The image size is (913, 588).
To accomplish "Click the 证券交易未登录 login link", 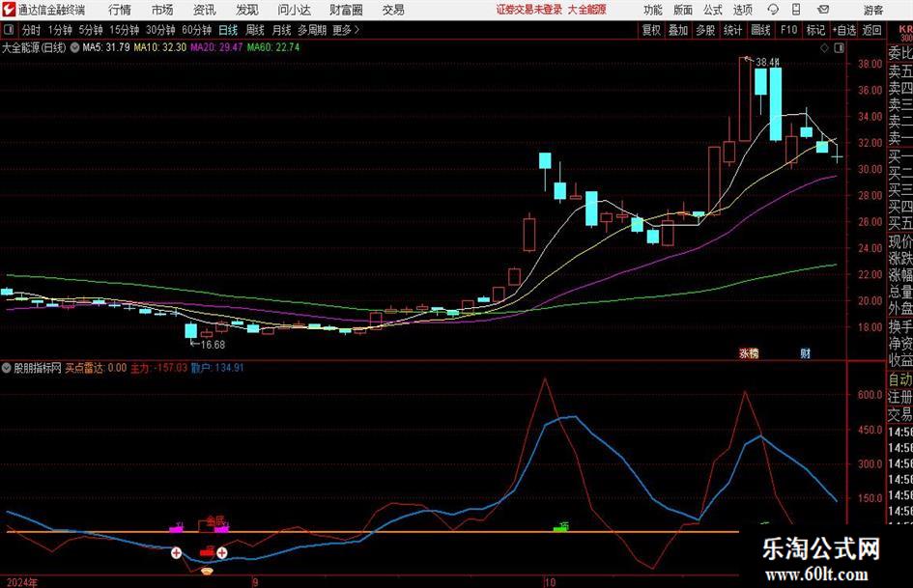I will click(529, 10).
